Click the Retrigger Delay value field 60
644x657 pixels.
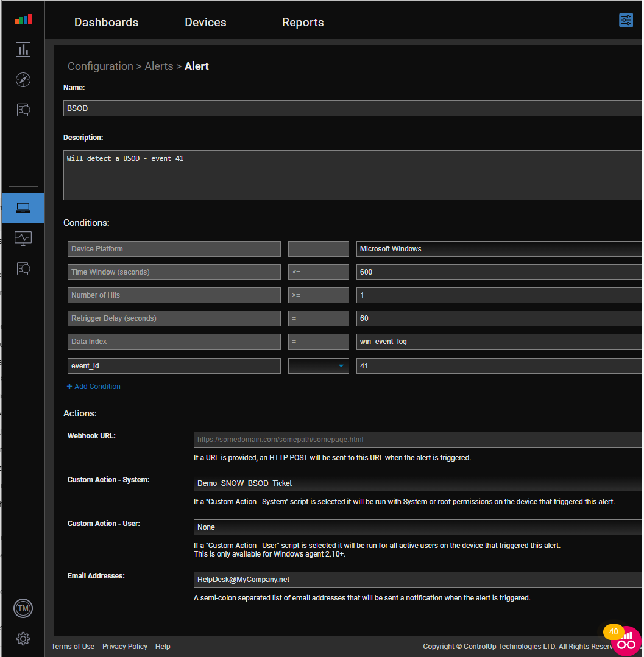pyautogui.click(x=498, y=318)
